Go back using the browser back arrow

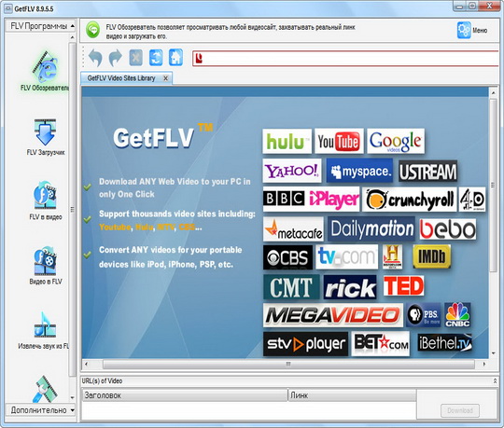click(x=95, y=58)
